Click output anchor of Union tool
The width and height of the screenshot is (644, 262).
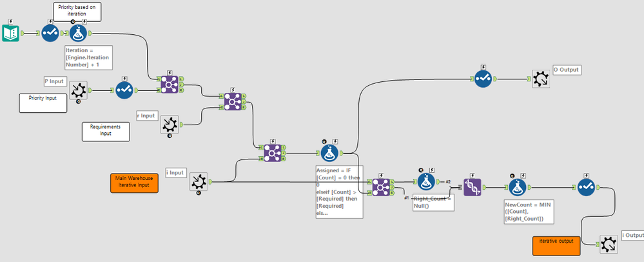click(485, 187)
